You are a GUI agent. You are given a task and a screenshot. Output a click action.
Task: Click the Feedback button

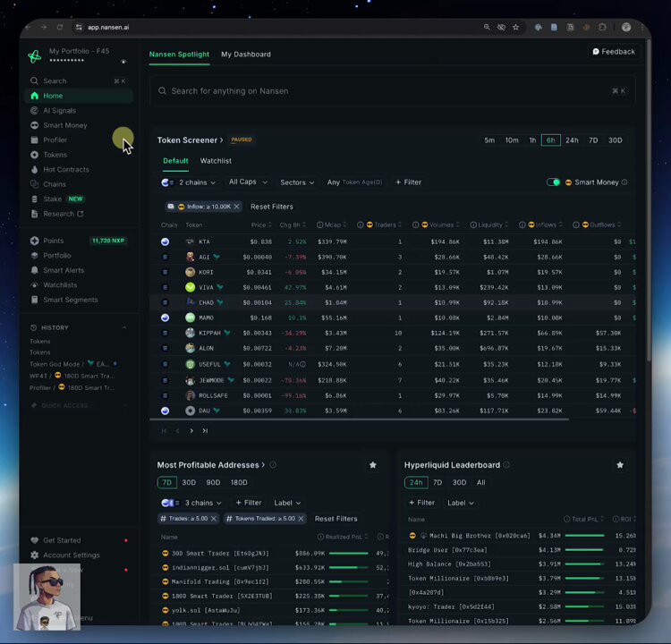click(614, 52)
